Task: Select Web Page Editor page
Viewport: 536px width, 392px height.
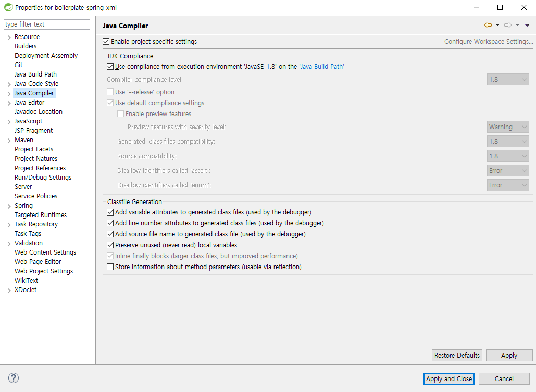Action: [38, 262]
